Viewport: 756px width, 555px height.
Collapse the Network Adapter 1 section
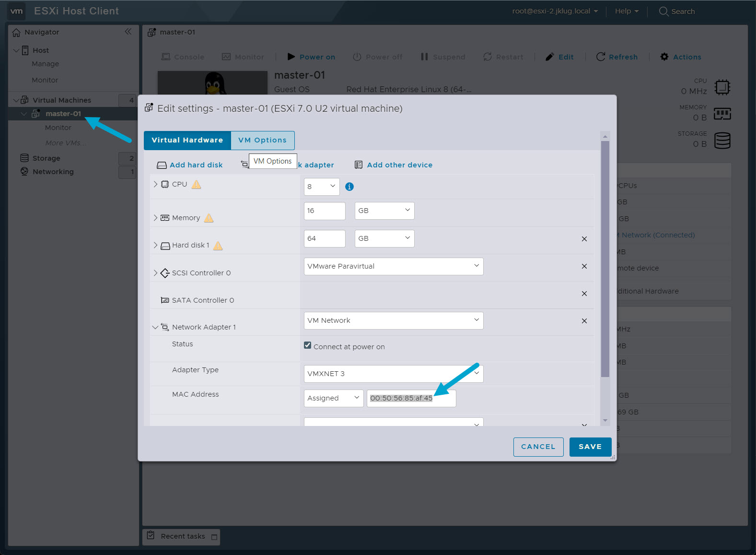[155, 327]
